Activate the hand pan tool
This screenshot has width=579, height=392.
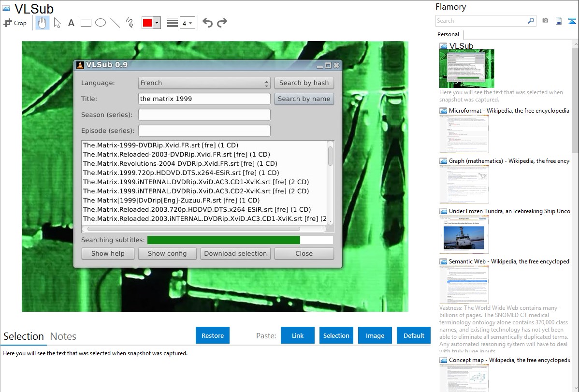(42, 23)
